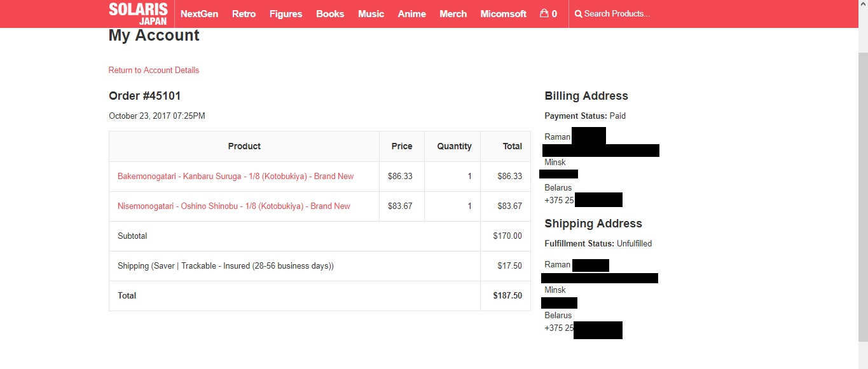The image size is (868, 369).
Task: Select Music in navigation bar
Action: pyautogui.click(x=371, y=14)
